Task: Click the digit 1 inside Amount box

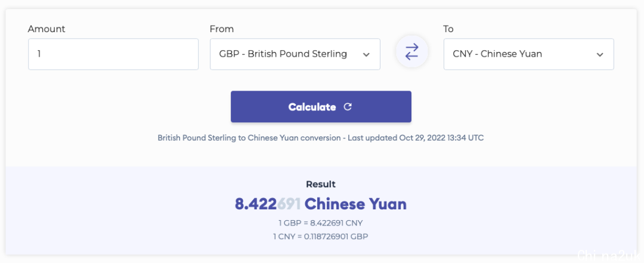Action: [x=39, y=54]
